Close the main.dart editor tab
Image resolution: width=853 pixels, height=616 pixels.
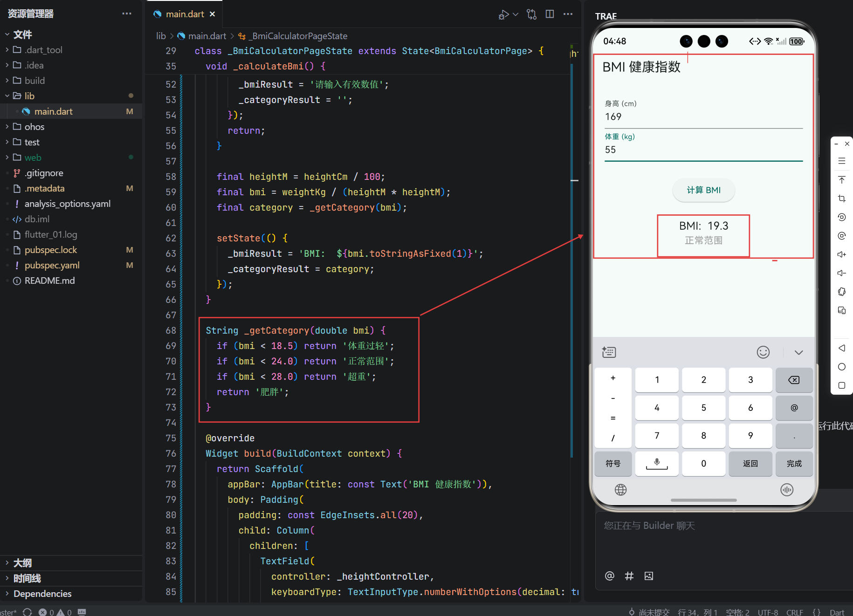[213, 14]
